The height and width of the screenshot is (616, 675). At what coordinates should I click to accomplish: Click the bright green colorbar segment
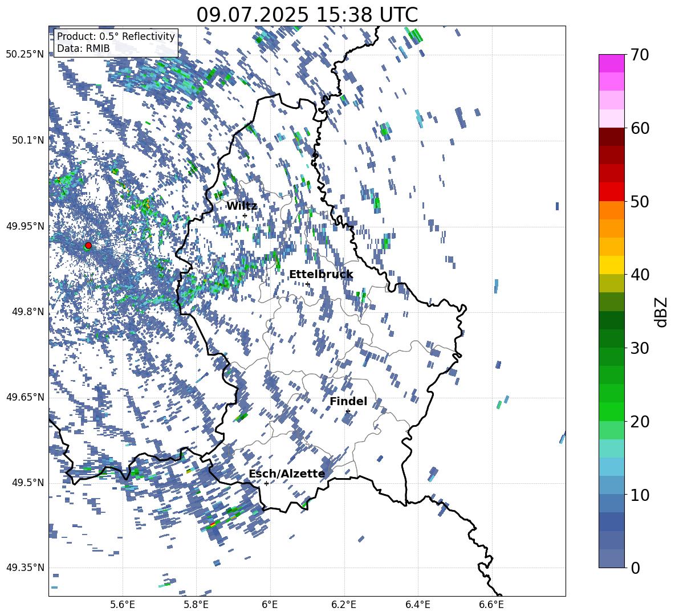[x=611, y=411]
